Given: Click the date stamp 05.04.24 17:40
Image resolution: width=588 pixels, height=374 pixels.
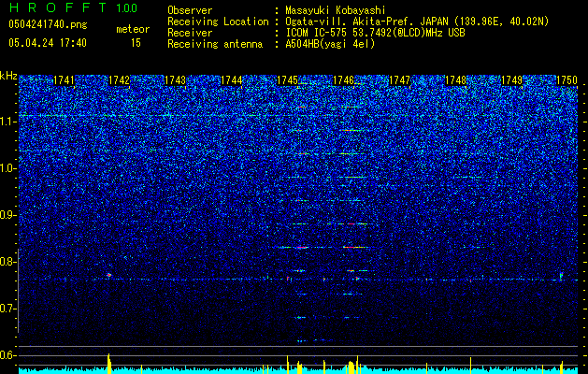Looking at the screenshot, I should coord(48,43).
